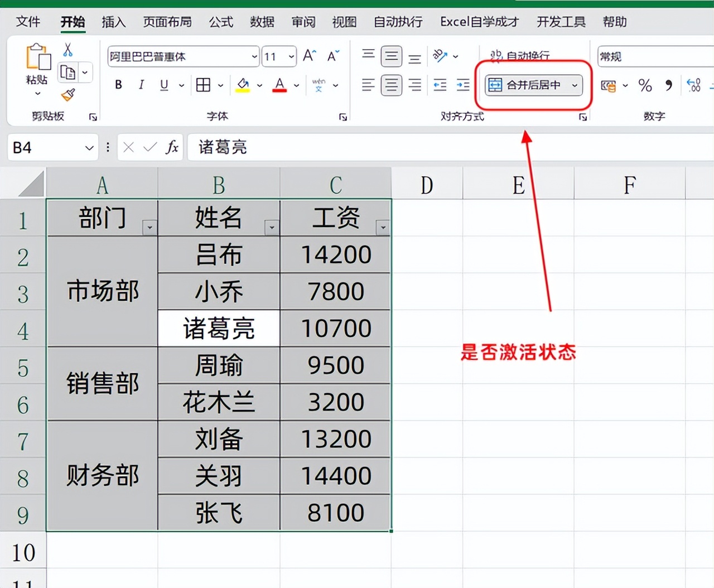Toggle italic formatting
The height and width of the screenshot is (588, 714).
click(x=141, y=85)
